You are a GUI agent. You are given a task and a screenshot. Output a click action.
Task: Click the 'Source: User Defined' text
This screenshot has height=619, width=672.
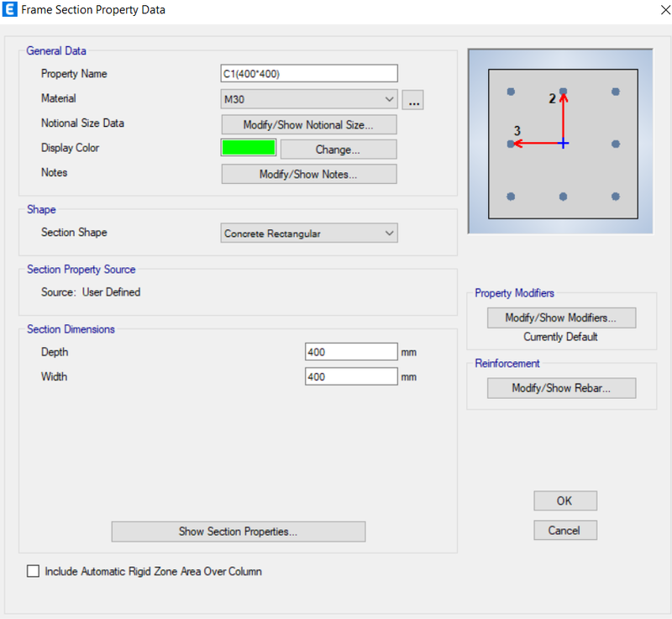tap(91, 292)
